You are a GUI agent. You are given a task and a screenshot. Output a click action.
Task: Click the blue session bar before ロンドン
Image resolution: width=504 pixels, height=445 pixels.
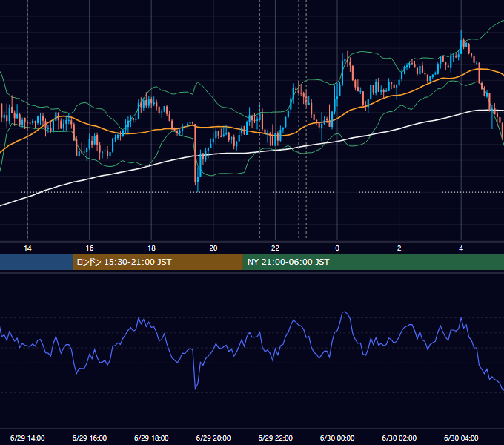[x=36, y=262]
